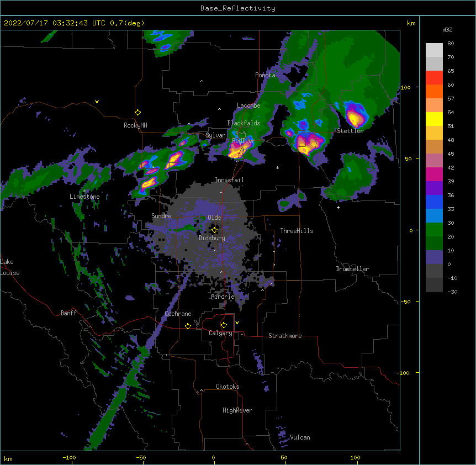Image resolution: width=476 pixels, height=465 pixels.
Task: Select the orange 57-60 dBZ legend swatch
Action: pos(434,91)
